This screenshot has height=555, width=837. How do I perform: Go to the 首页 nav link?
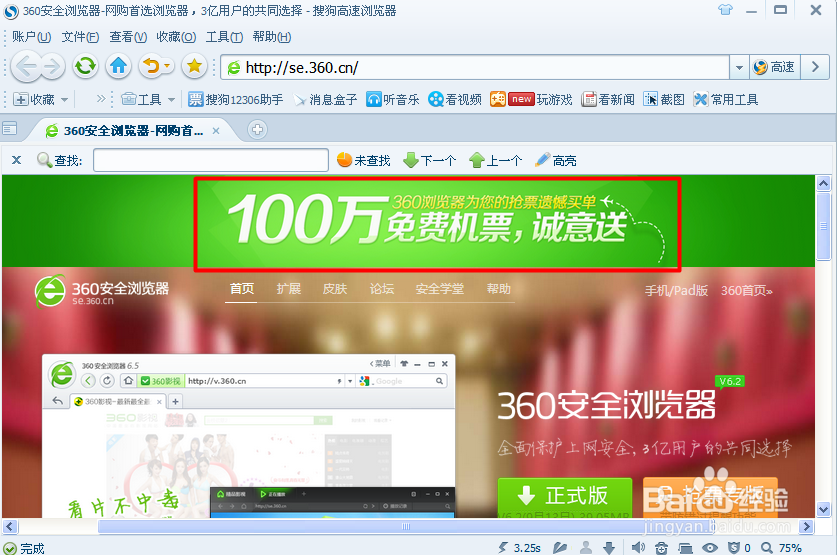click(x=241, y=289)
